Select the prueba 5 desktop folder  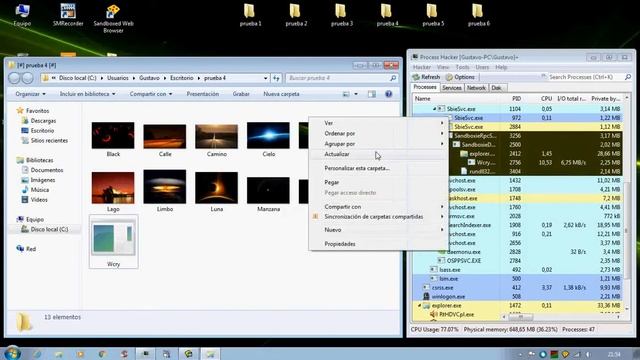pos(433,15)
